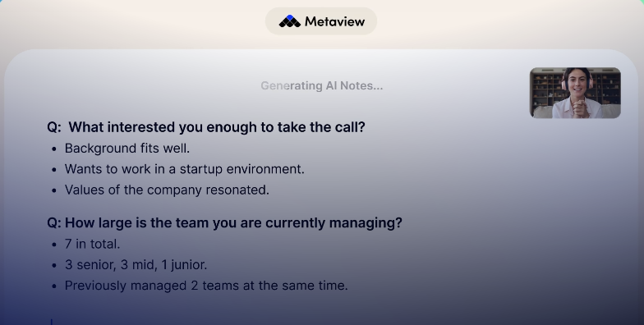Select the 3 senior, 3 mid, 1 junior note

pyautogui.click(x=136, y=264)
